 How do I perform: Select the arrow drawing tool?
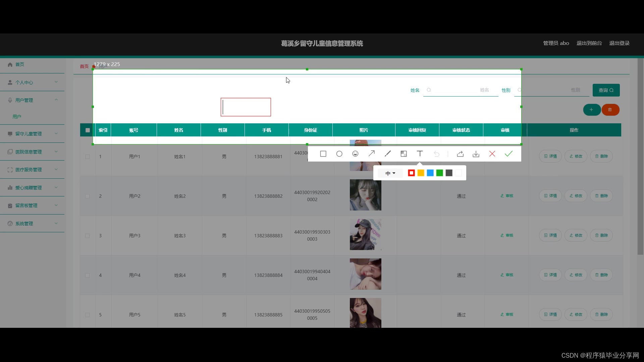coord(371,154)
